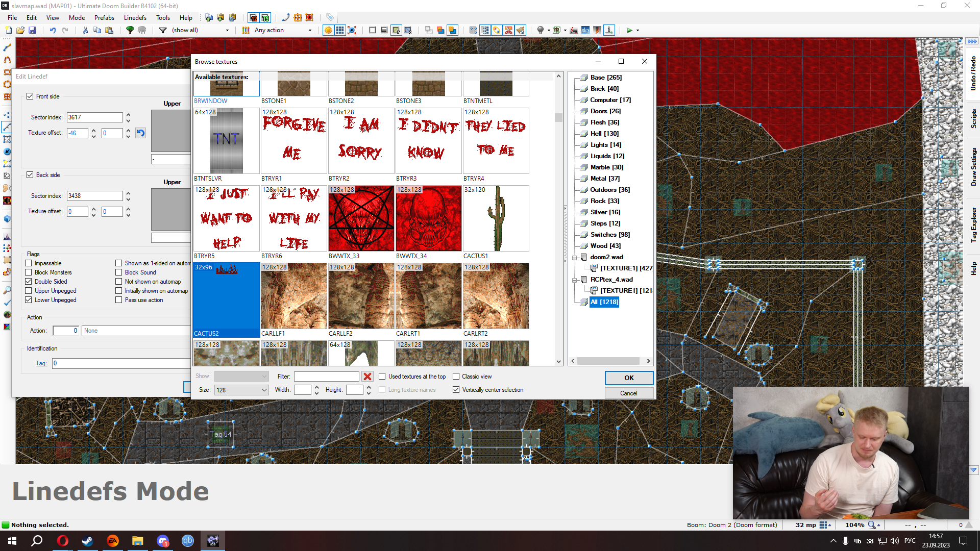Image resolution: width=980 pixels, height=551 pixels.
Task: Select the BWWTX_33 pentagram texture
Action: click(361, 218)
